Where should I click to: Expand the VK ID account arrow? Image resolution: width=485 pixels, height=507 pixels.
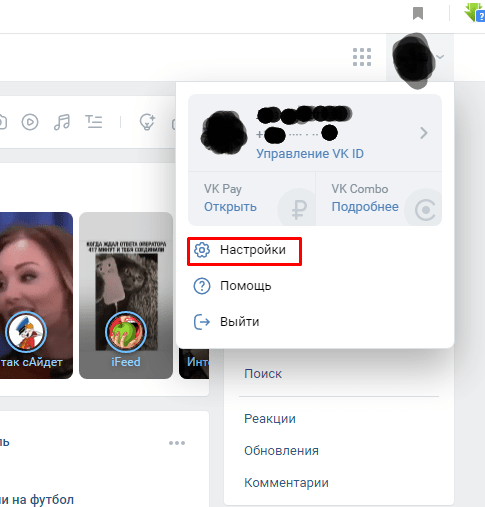[424, 133]
